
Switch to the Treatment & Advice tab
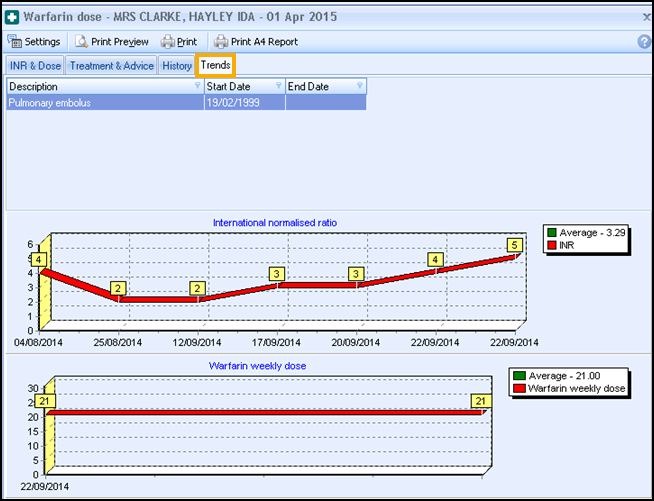point(111,66)
